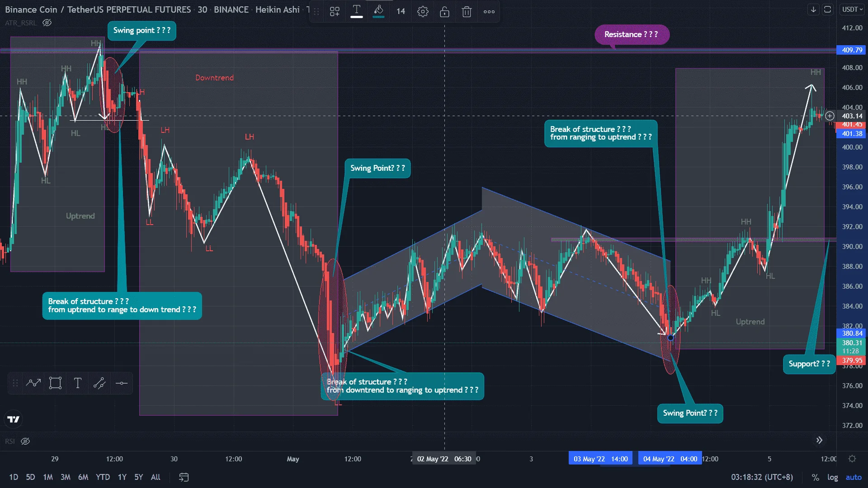The height and width of the screenshot is (488, 868).
Task: Select the text tool in favorites toolbar
Action: click(78, 383)
